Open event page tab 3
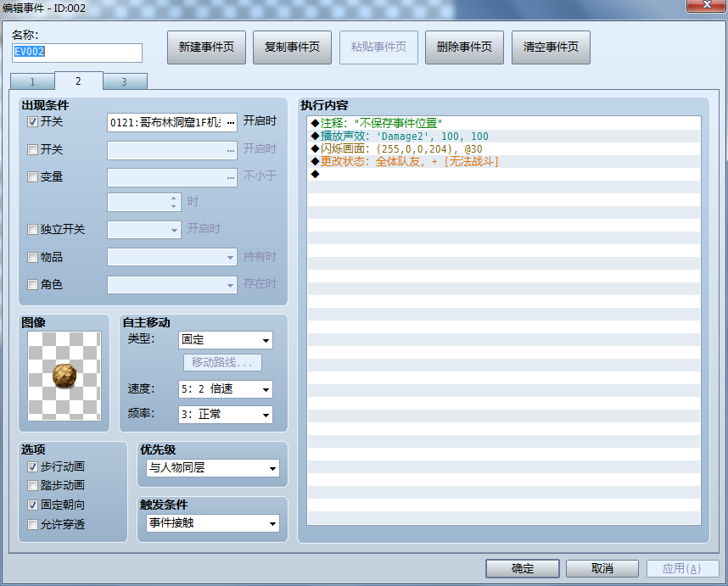728x586 pixels. (124, 81)
